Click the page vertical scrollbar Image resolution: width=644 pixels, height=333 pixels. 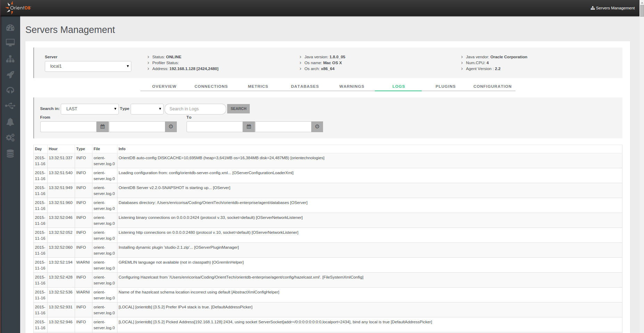pyautogui.click(x=642, y=173)
